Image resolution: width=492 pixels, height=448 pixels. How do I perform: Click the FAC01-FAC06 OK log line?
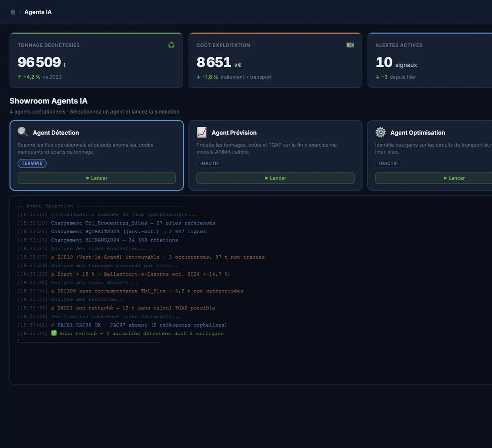click(122, 325)
